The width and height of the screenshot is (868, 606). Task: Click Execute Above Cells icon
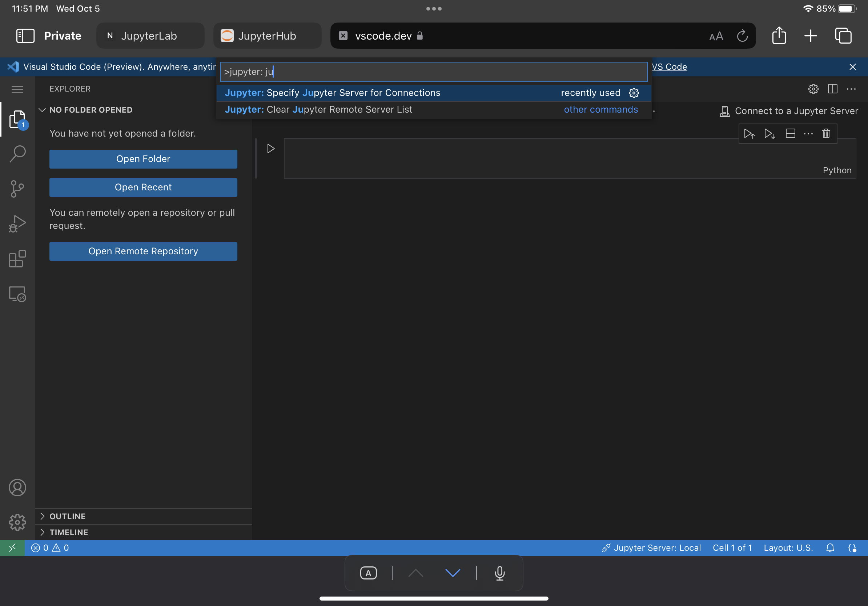tap(749, 133)
